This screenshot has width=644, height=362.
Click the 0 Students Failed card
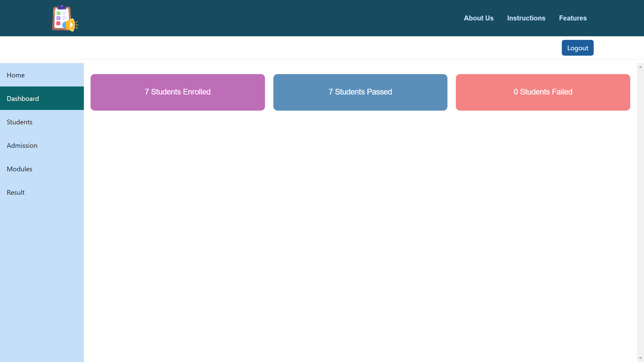(543, 92)
